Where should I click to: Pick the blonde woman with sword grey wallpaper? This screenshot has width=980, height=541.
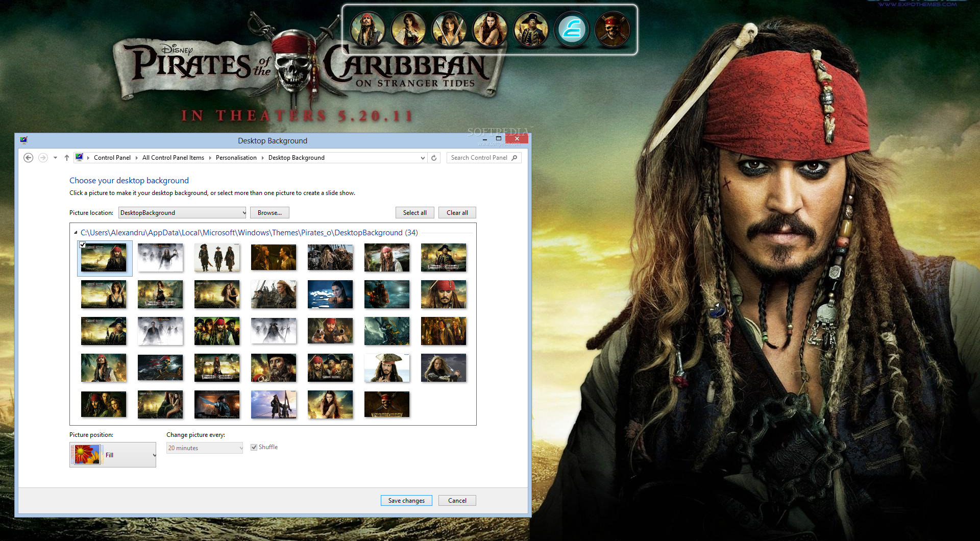[x=444, y=367]
